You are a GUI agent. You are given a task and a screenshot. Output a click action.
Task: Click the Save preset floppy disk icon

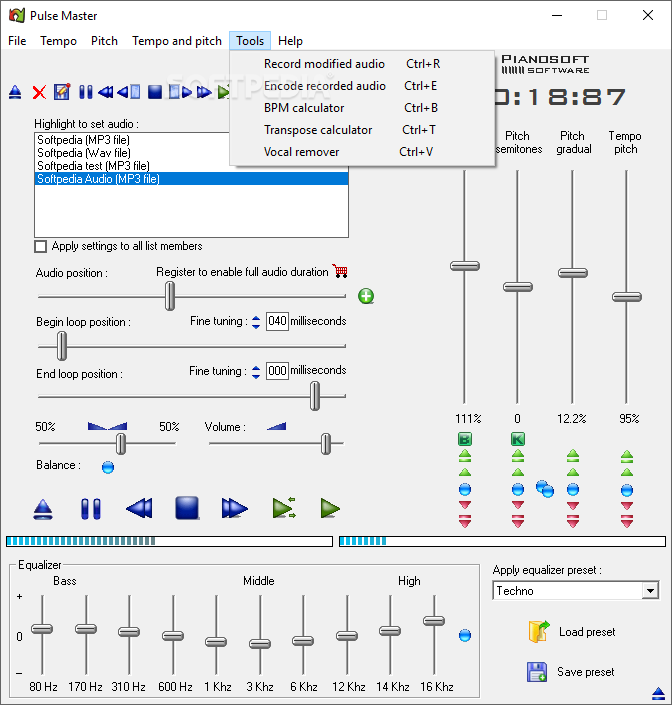[x=537, y=672]
